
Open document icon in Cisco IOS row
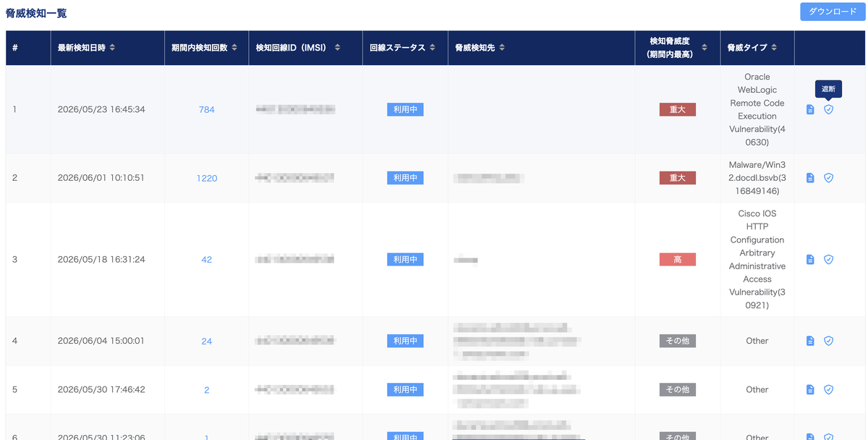tap(810, 259)
